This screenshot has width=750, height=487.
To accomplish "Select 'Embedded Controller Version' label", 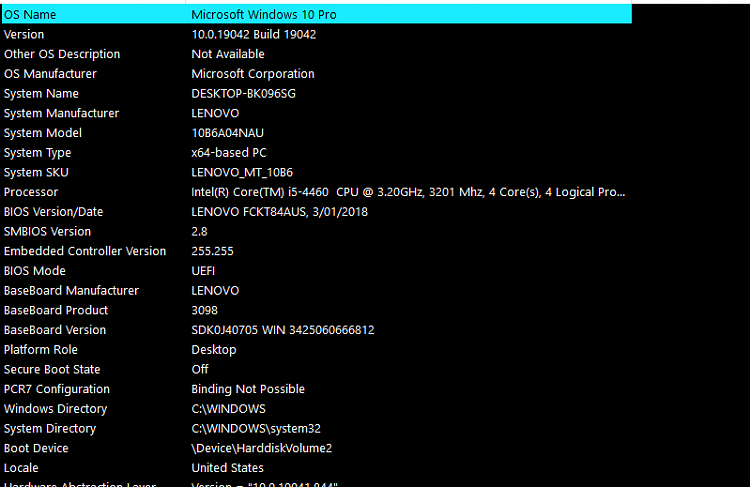I will tap(85, 251).
